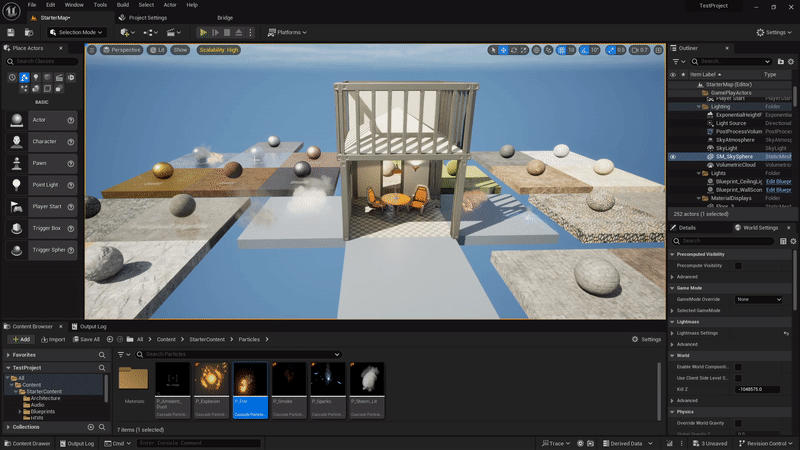
Task: Open the top-right Settings dropdown
Action: tap(773, 32)
